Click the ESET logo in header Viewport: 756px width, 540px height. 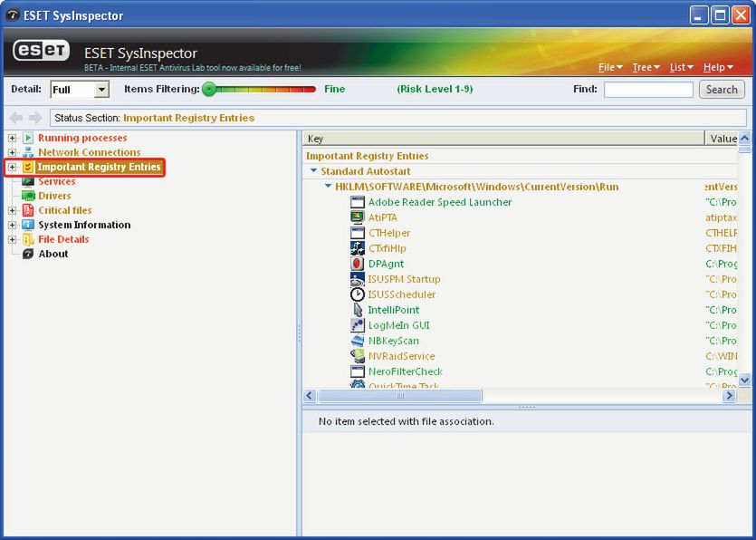pyautogui.click(x=42, y=51)
